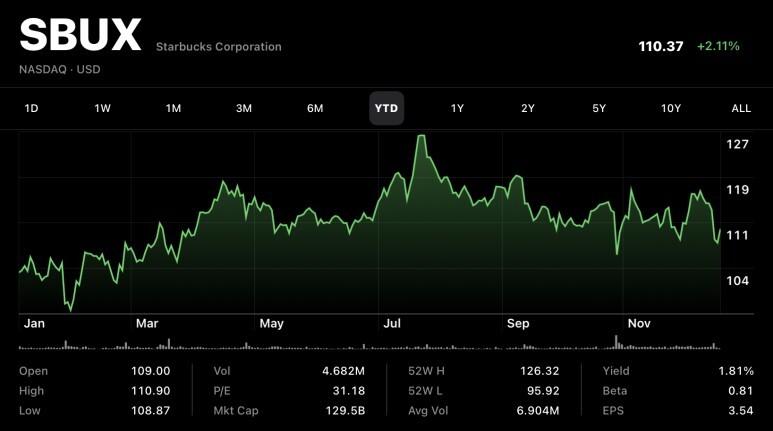Click the Open value 109.00
Screen dimensions: 773x431
150,371
